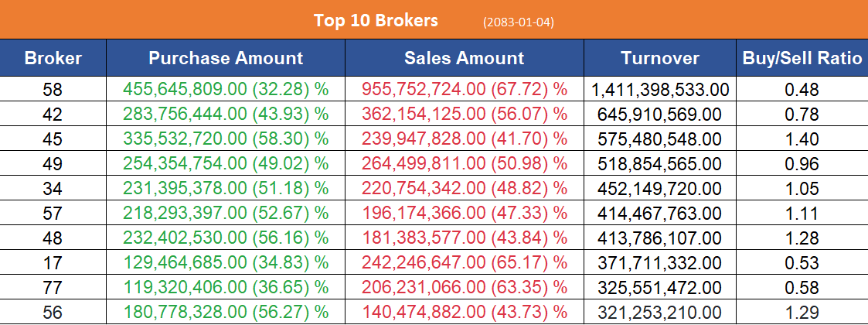Click broker 42 in the Broker column
The width and height of the screenshot is (868, 325).
pos(53,115)
